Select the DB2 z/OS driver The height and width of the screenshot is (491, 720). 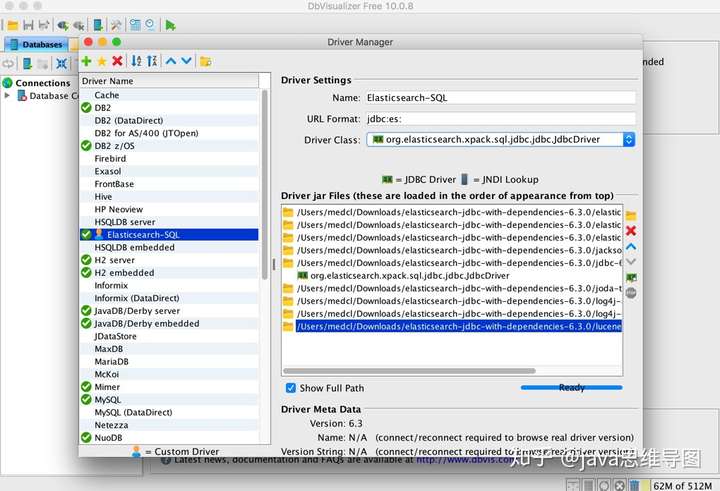pos(169,146)
